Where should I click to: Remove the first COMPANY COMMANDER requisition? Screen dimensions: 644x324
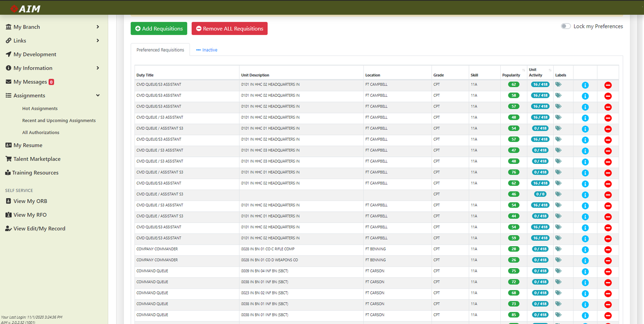coord(608,249)
